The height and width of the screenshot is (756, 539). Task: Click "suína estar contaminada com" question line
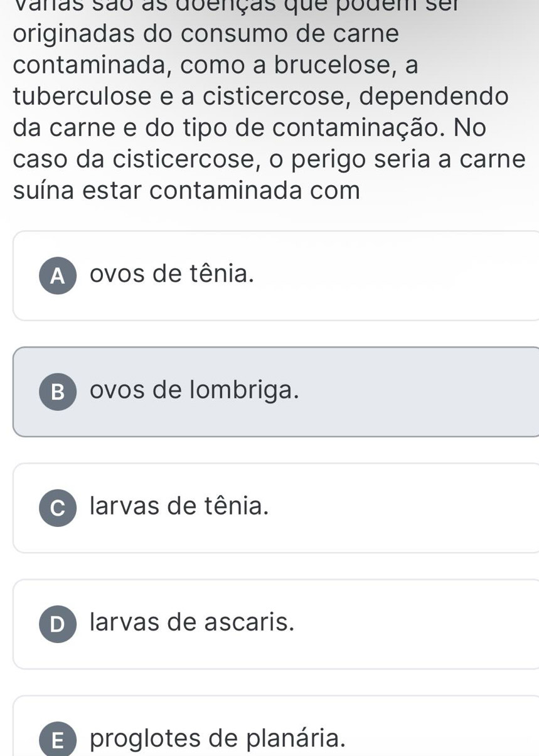click(x=186, y=191)
